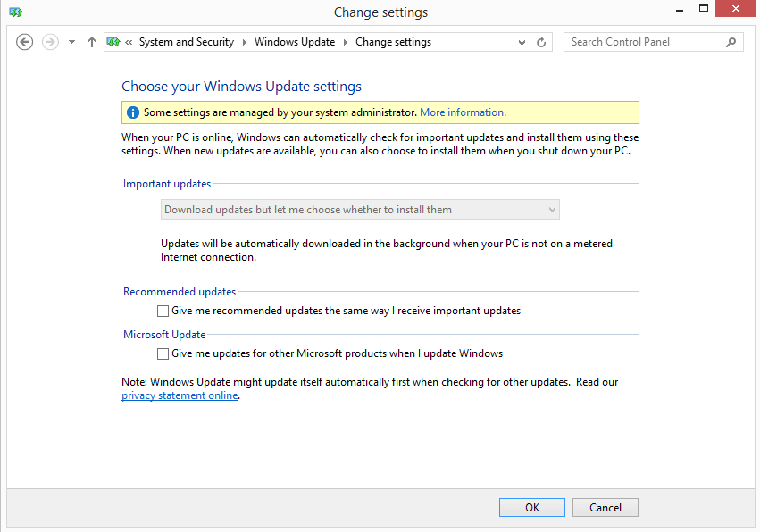
Task: Click the Cancel button
Action: [x=605, y=507]
